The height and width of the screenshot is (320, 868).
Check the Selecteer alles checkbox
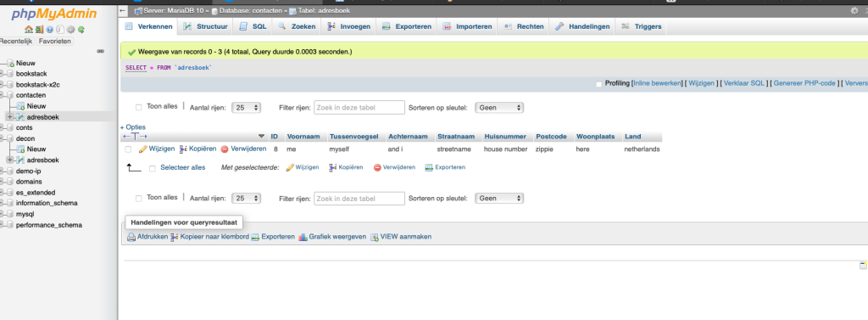(153, 168)
